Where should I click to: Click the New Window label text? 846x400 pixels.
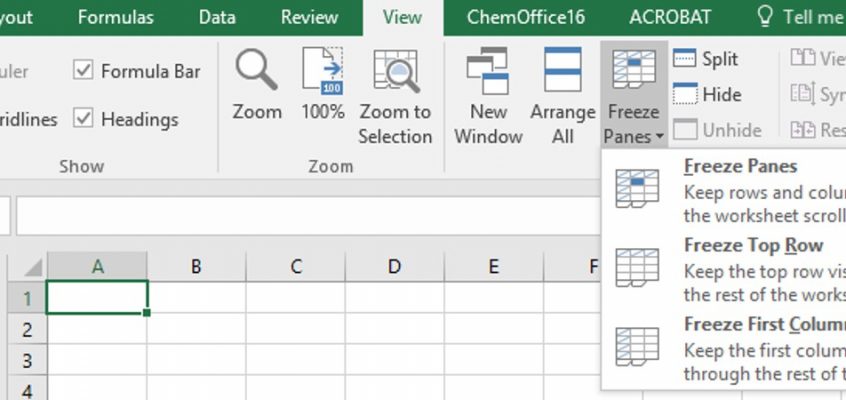point(488,124)
